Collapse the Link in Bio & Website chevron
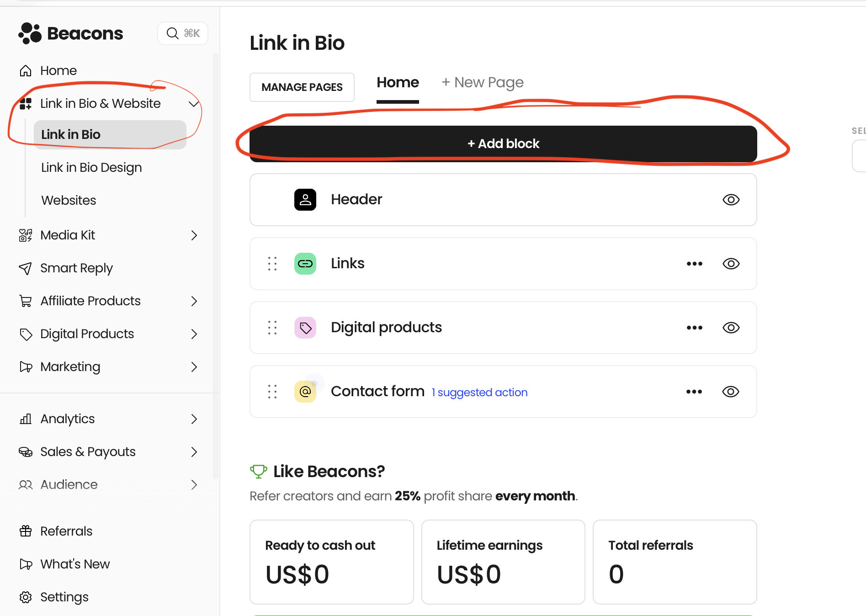This screenshot has width=866, height=616. point(194,104)
